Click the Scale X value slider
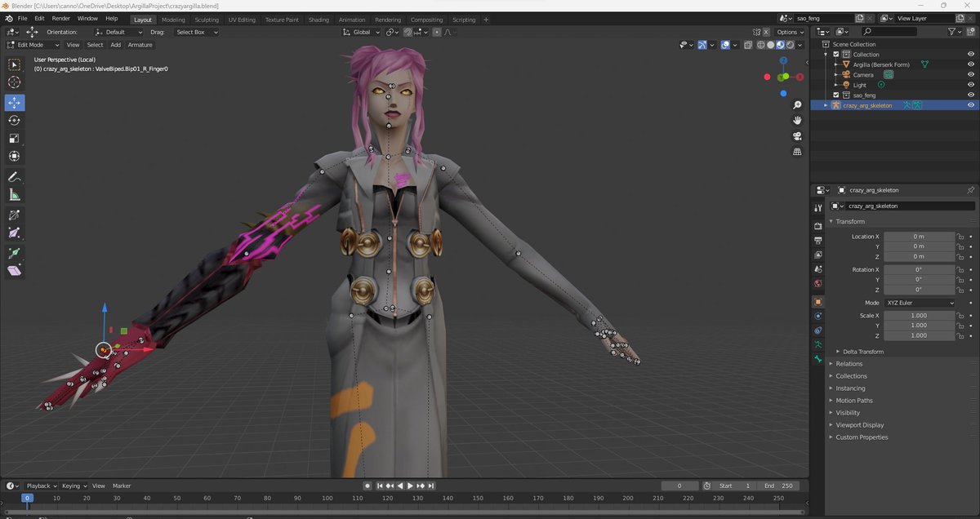The height and width of the screenshot is (519, 980). [919, 316]
